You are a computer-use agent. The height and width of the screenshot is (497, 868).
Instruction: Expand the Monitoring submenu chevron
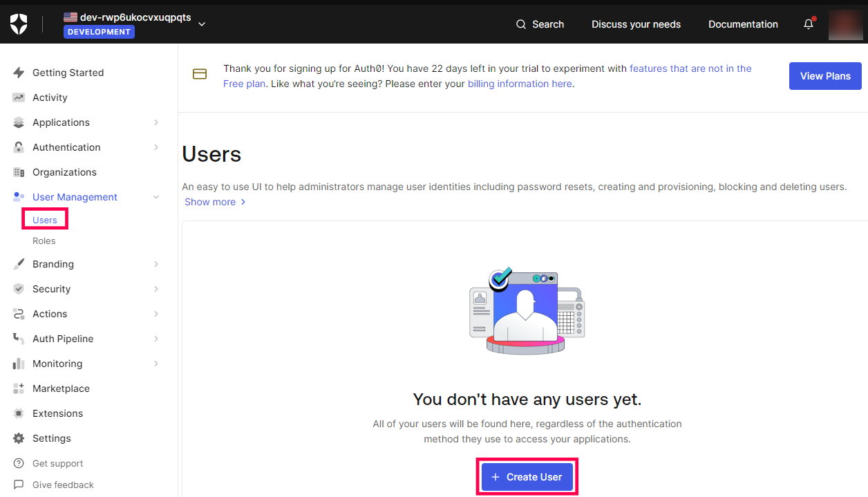[x=156, y=364]
